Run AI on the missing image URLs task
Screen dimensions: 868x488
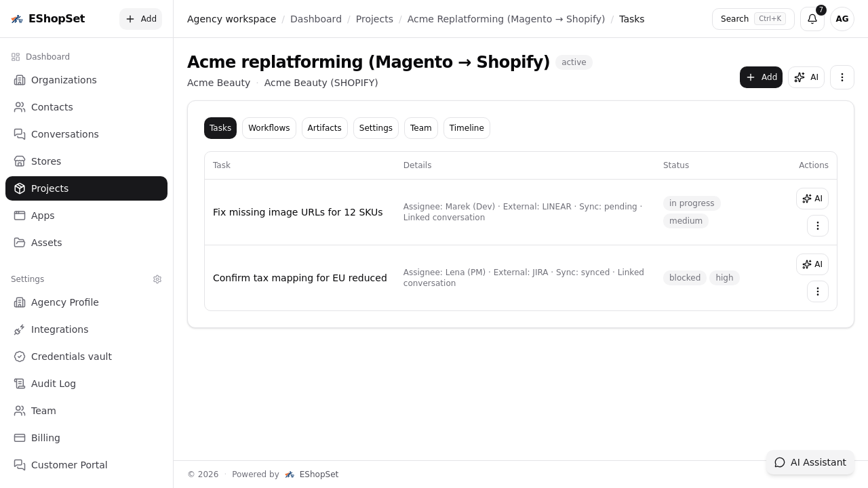812,199
